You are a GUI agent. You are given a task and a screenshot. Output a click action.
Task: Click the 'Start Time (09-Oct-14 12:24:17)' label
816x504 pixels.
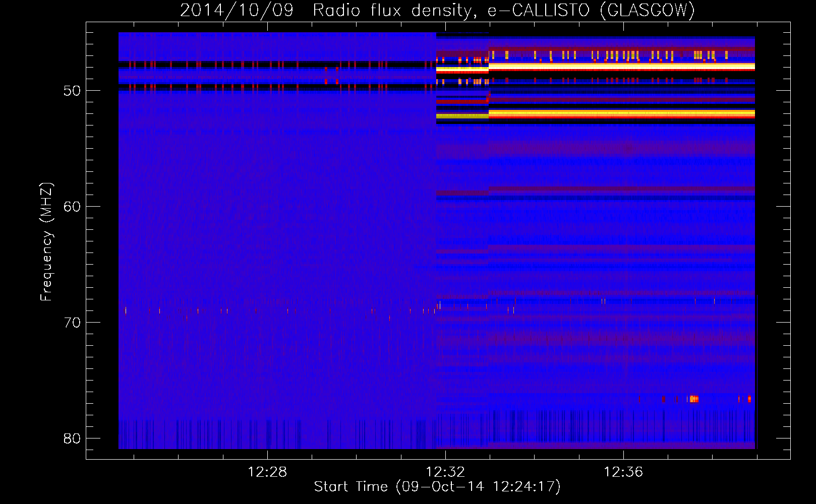437,486
